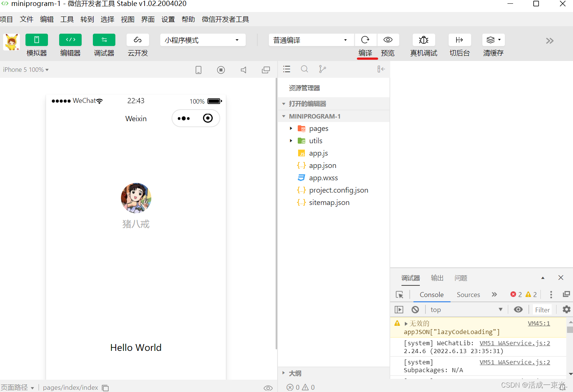Open the 项目 menu
This screenshot has height=392, width=573.
pos(6,19)
